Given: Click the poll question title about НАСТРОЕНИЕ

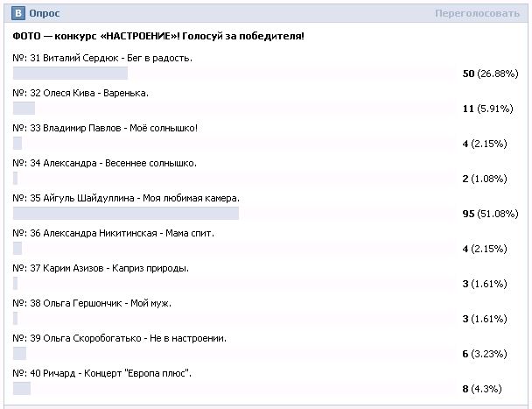Looking at the screenshot, I should tap(159, 37).
